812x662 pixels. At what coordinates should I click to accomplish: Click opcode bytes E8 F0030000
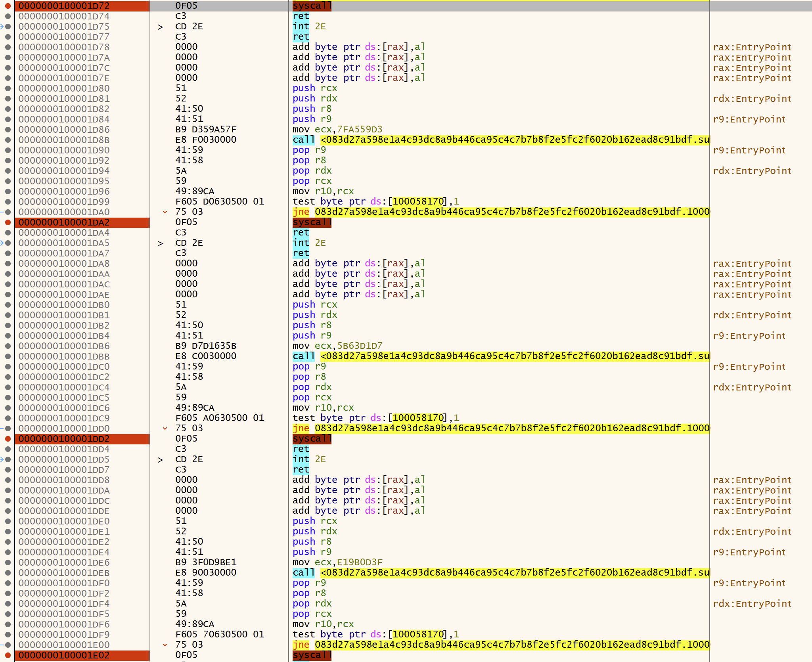click(206, 140)
